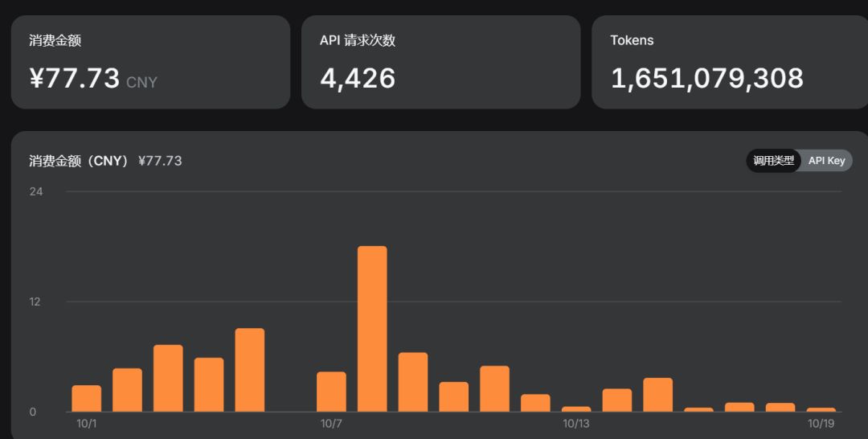Click the 10/3 spending bar

pos(168,378)
